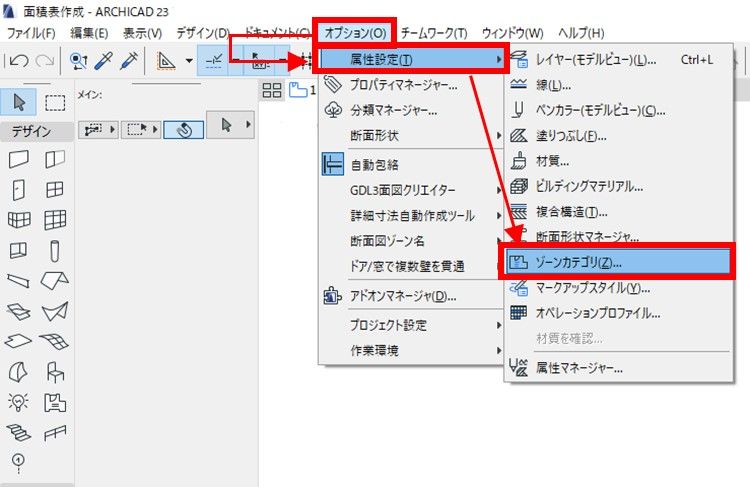The height and width of the screenshot is (487, 750).
Task: Open レイヤー(モデルビュー)(L)... settings
Action: (618, 60)
